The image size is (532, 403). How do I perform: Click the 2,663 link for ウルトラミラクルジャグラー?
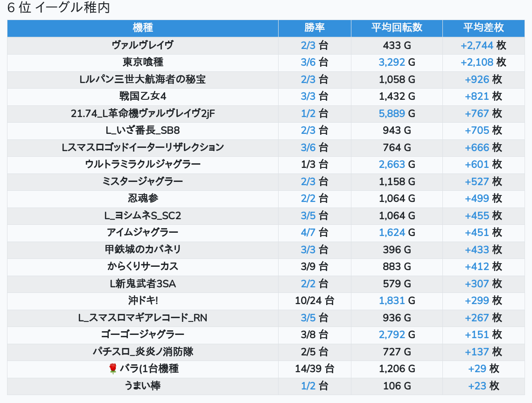[x=392, y=164]
